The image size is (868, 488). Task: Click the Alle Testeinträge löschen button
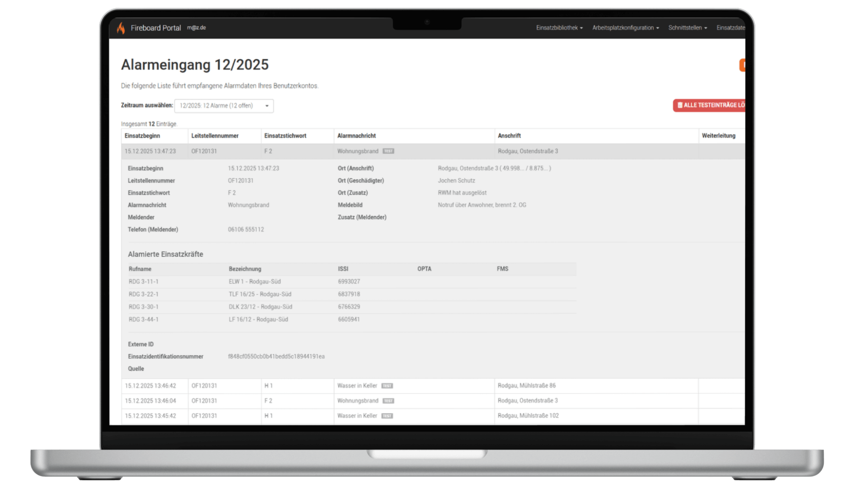coord(710,105)
